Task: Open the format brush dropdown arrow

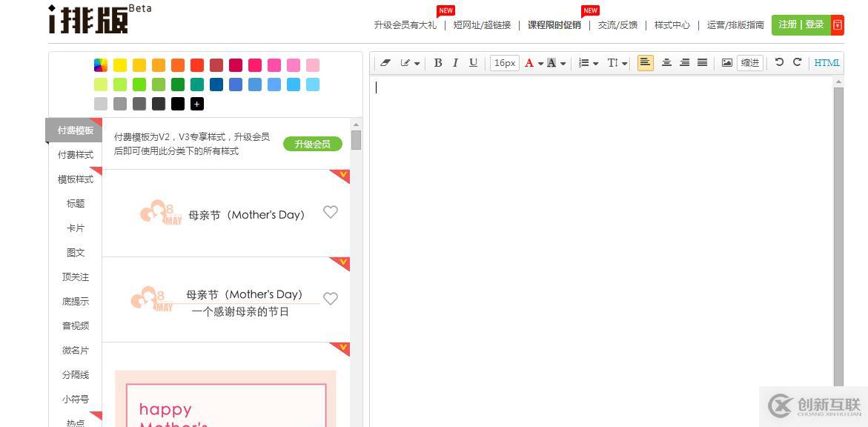Action: 417,64
